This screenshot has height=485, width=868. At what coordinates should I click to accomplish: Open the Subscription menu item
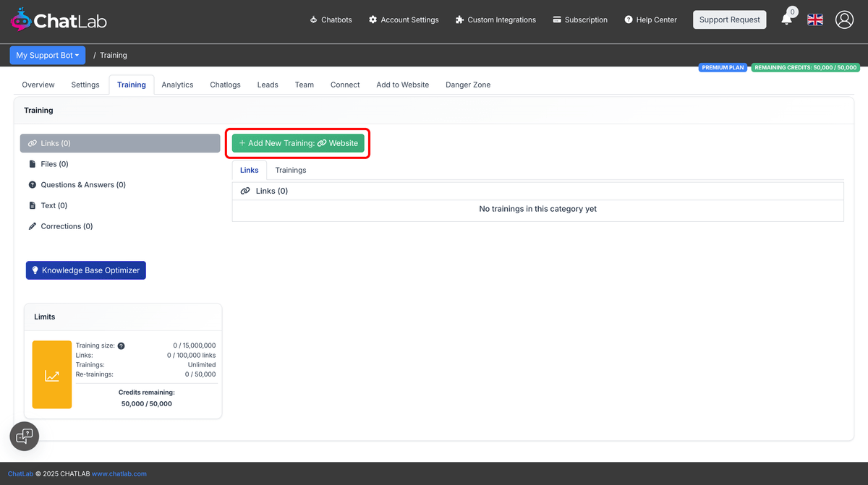[580, 20]
